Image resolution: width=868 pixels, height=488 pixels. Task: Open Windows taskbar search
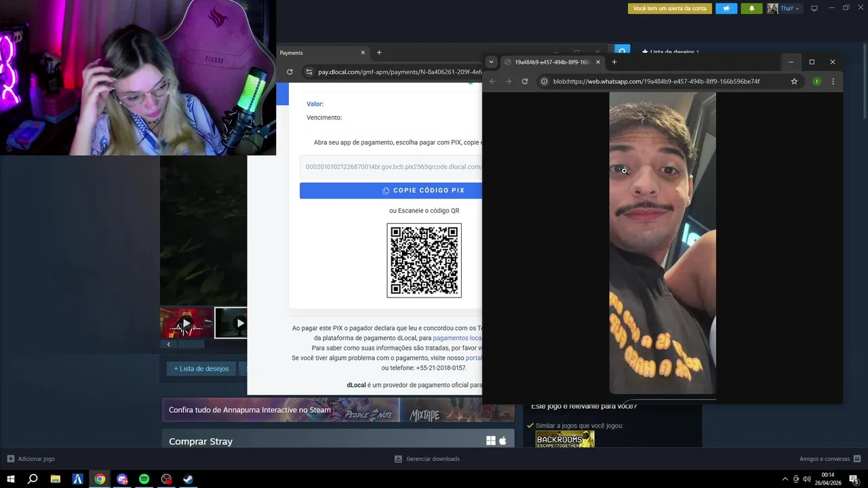[33, 479]
